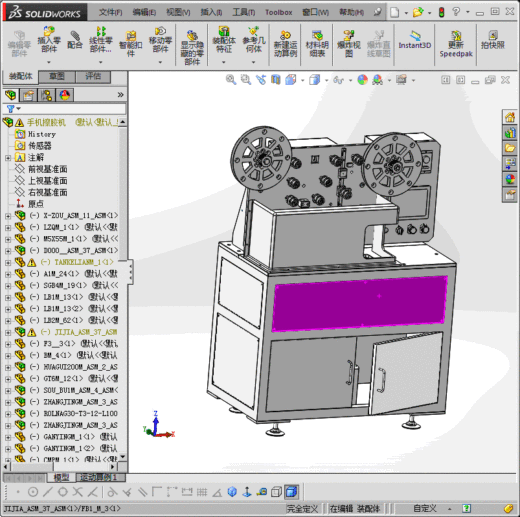Image resolution: width=520 pixels, height=517 pixels.
Task: Click the zoom to fit magnifier icon
Action: click(231, 80)
